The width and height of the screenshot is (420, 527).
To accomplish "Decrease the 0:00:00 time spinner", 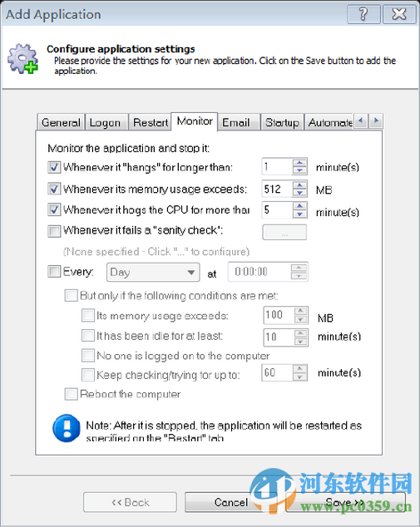I will (x=299, y=276).
